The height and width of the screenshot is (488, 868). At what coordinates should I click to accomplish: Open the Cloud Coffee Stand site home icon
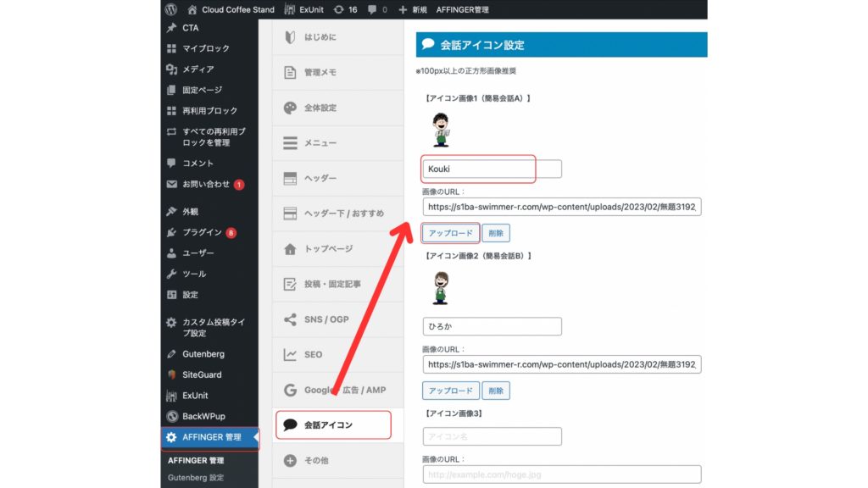pos(192,10)
